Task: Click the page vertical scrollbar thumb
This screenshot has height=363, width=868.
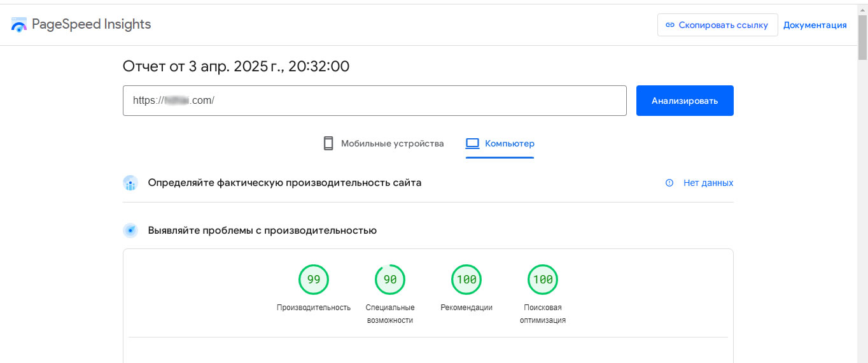Action: pos(862,37)
